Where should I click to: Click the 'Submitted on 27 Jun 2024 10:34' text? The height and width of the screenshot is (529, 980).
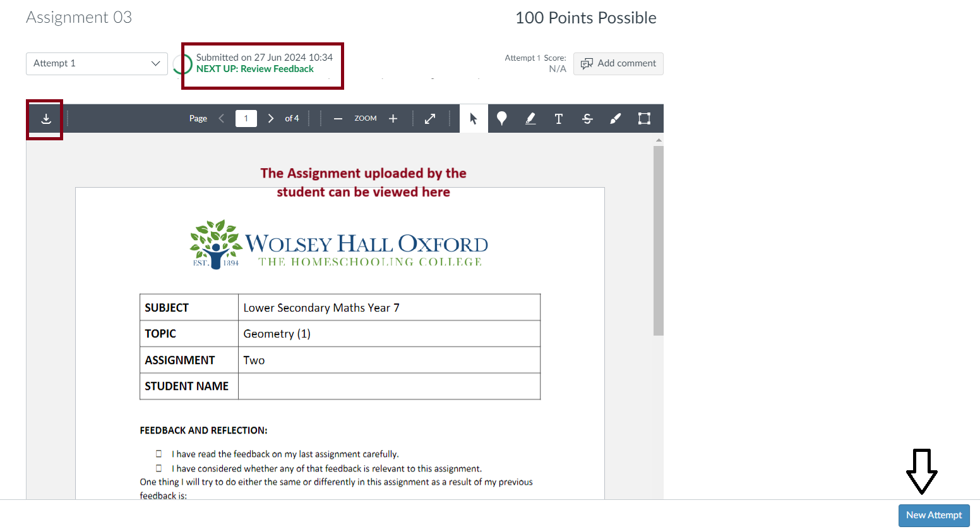(x=265, y=58)
